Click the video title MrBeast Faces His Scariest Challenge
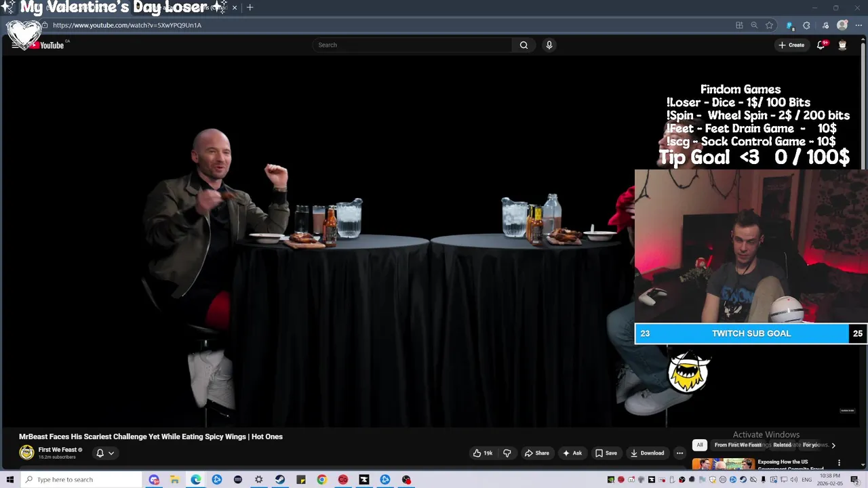 [x=151, y=436]
